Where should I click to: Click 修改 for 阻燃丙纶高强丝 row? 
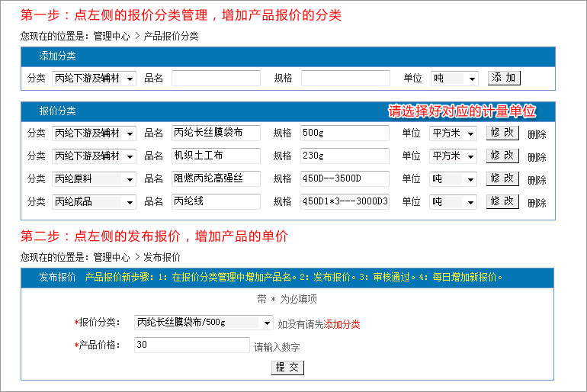click(502, 178)
